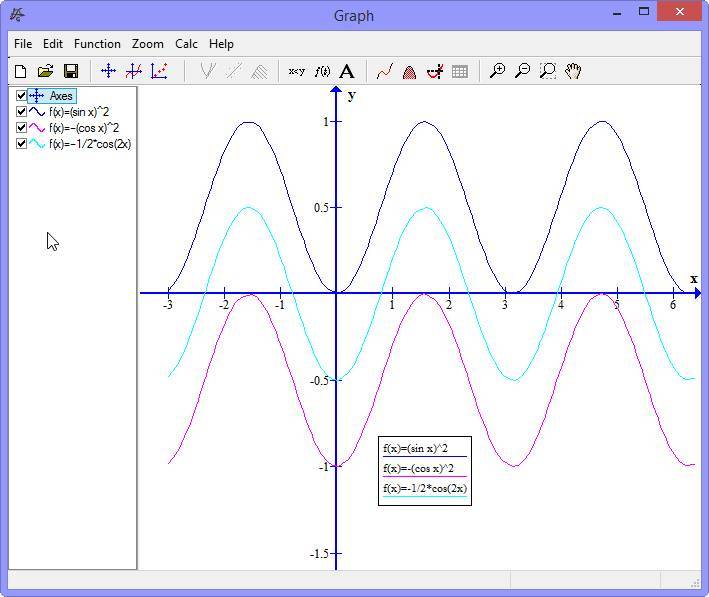The width and height of the screenshot is (709, 597).
Task: Insert a text label with the A icon
Action: (347, 71)
